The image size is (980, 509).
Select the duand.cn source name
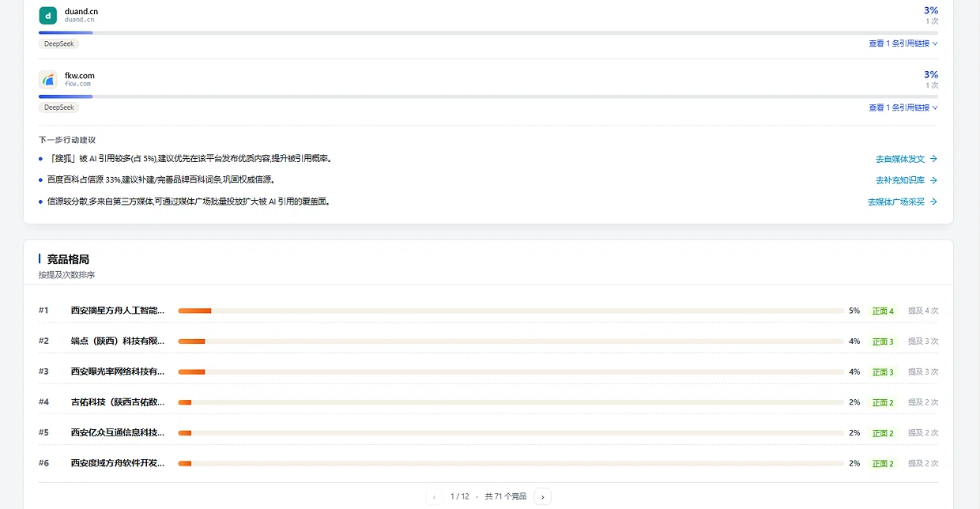[81, 11]
